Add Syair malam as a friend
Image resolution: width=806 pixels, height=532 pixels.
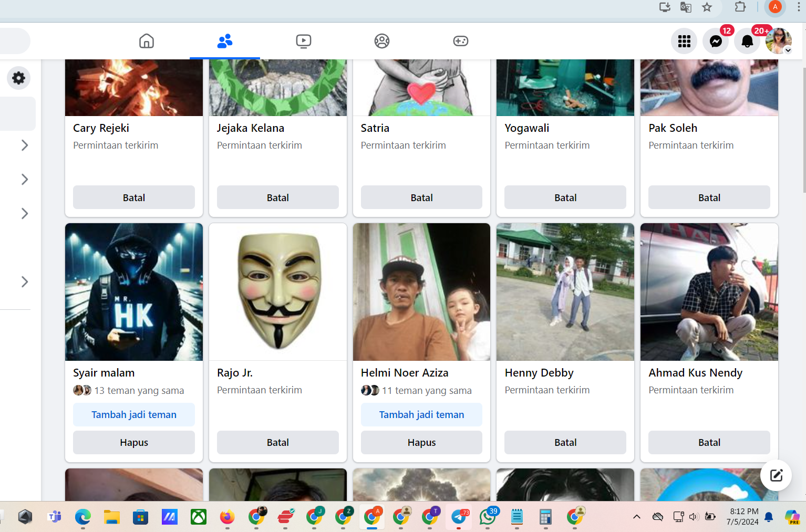pyautogui.click(x=134, y=414)
